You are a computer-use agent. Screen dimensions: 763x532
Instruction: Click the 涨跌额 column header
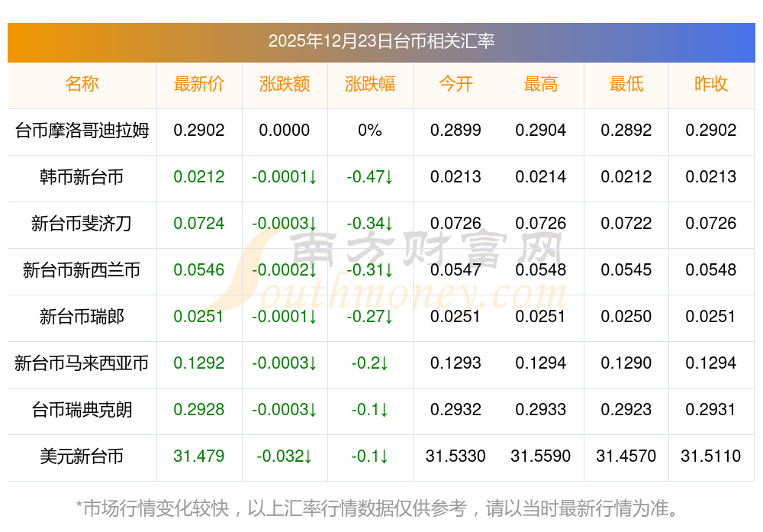pyautogui.click(x=285, y=85)
